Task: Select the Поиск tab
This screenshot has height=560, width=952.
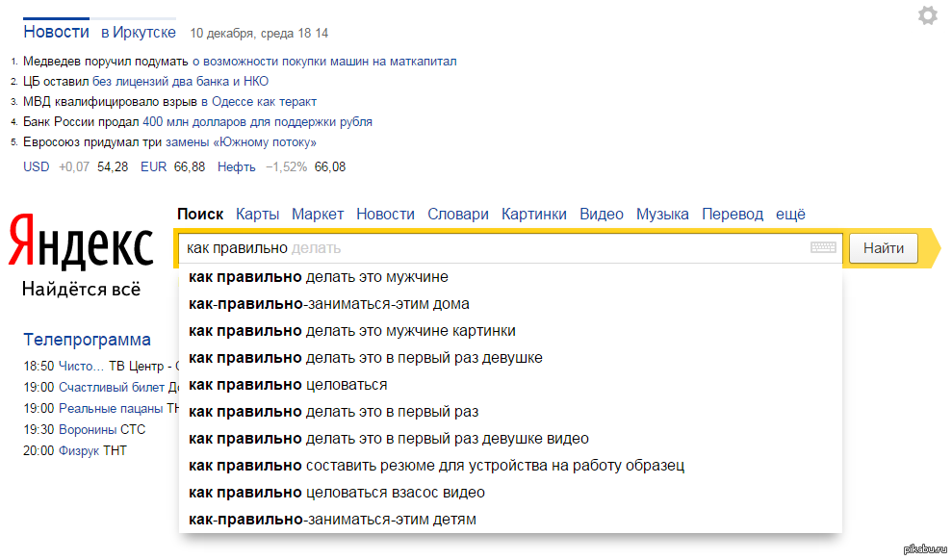Action: pyautogui.click(x=200, y=215)
